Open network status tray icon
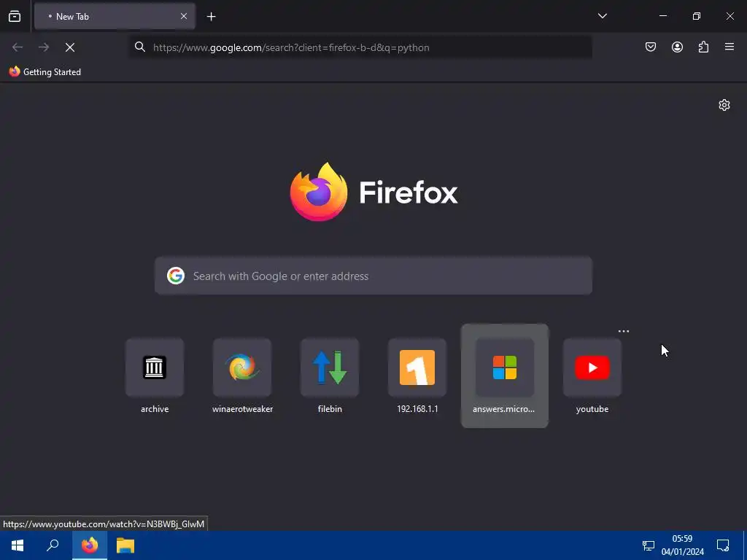Viewport: 747px width, 560px height. 649,545
